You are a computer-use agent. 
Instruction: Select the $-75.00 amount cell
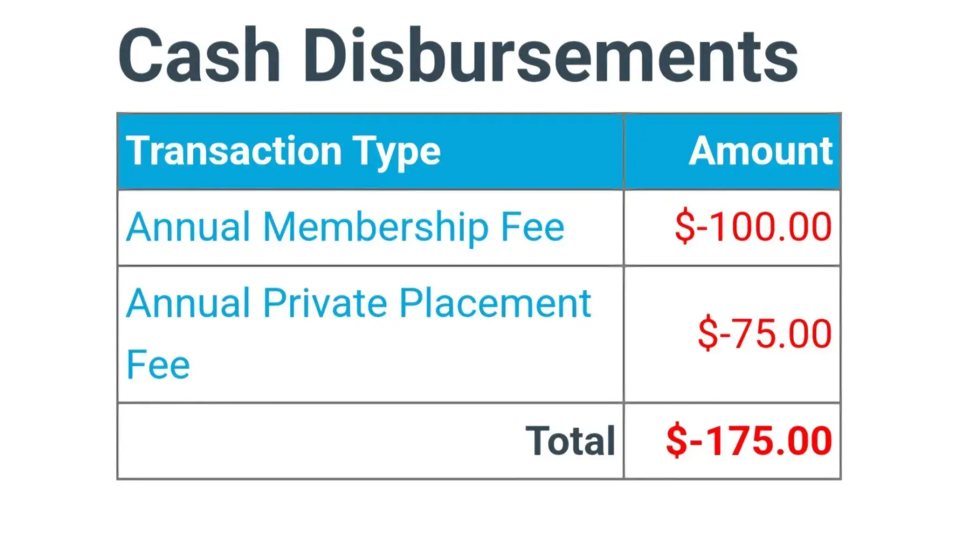click(764, 334)
